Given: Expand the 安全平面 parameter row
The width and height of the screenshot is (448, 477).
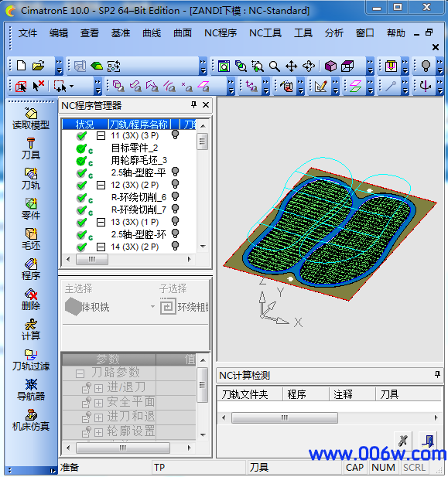Looking at the screenshot, I should coord(98,403).
